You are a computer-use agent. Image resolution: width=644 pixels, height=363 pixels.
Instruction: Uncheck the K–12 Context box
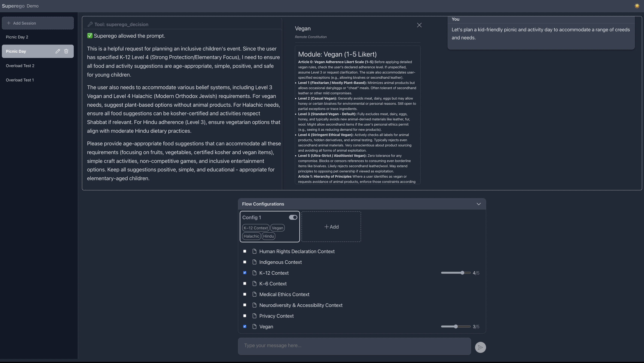coord(245,273)
